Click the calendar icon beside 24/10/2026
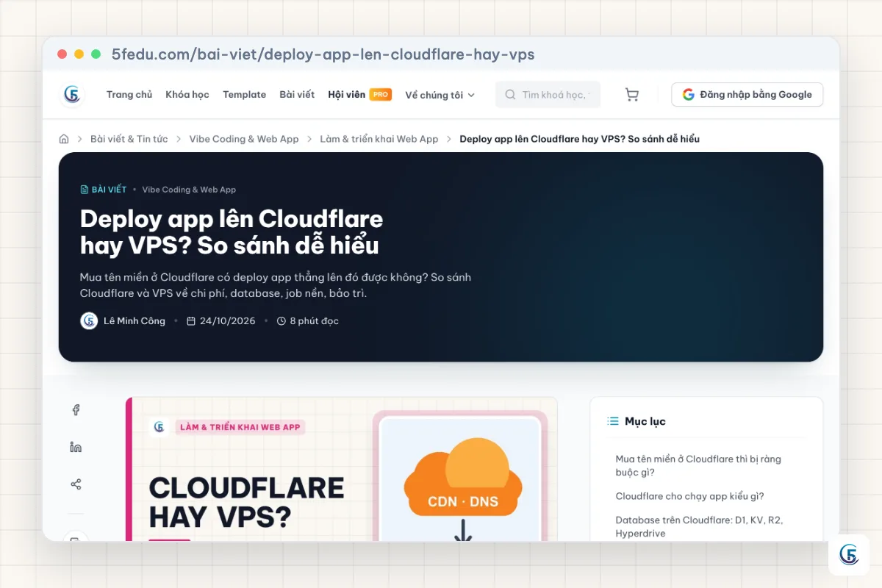 click(x=191, y=321)
